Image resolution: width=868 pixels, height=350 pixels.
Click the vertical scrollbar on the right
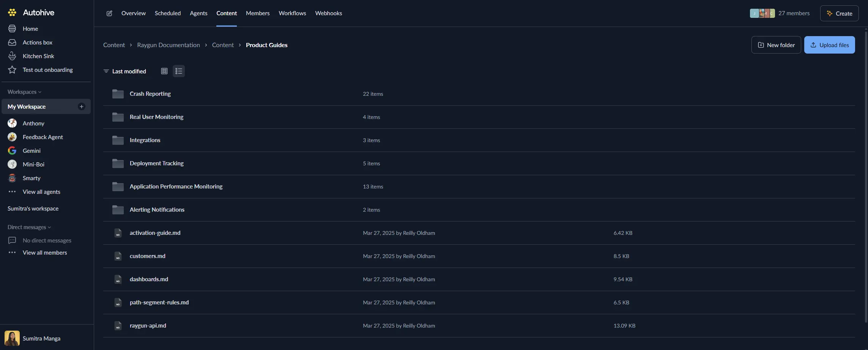click(x=866, y=177)
